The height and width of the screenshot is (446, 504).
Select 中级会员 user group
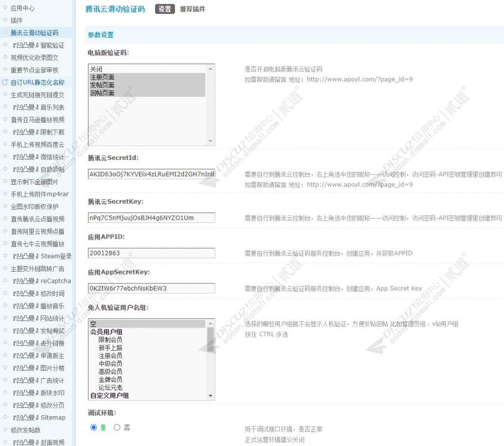tap(110, 364)
